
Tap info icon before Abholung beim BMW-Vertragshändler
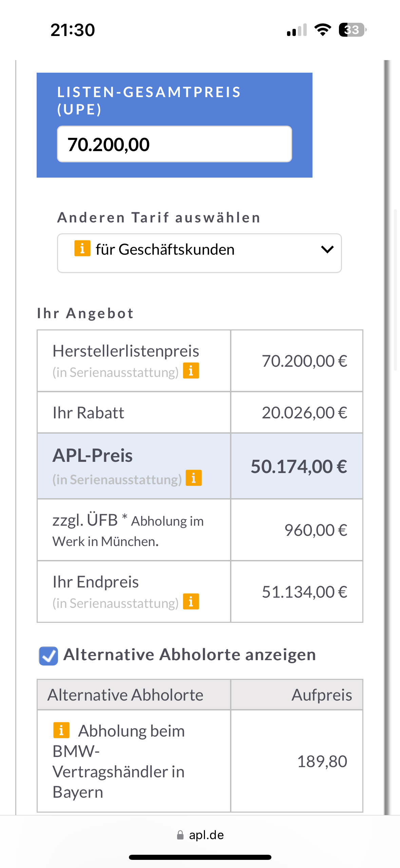click(61, 730)
